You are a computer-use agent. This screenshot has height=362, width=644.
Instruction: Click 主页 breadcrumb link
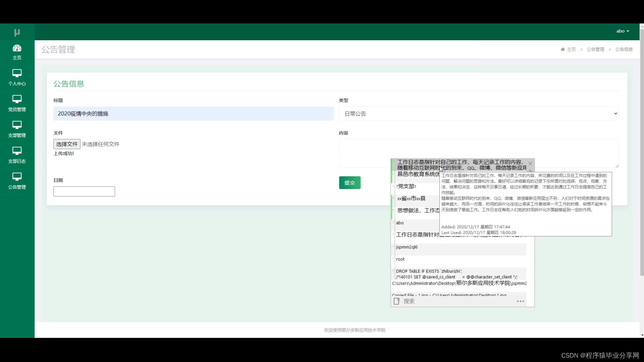coord(571,49)
